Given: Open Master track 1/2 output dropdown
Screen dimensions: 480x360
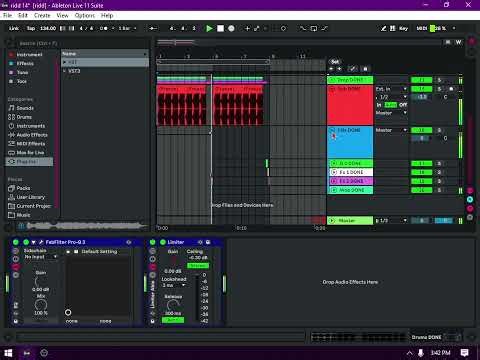Looking at the screenshot, I should click(392, 221).
